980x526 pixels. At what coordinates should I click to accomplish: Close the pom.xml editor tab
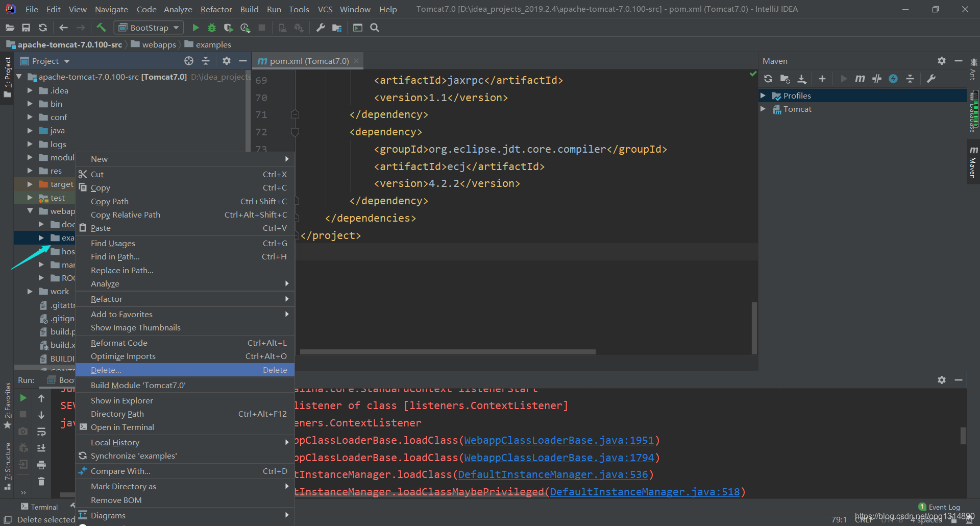pos(356,61)
